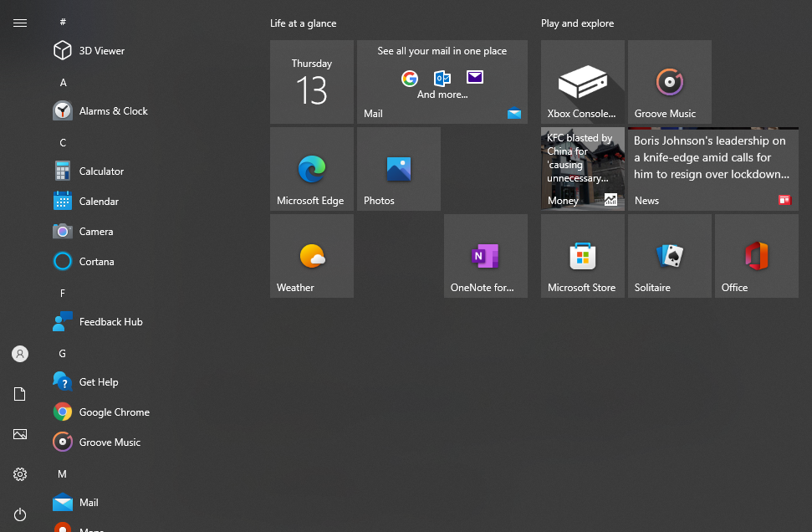Open the News tile about Boris Johnson
The image size is (812, 532).
(713, 169)
